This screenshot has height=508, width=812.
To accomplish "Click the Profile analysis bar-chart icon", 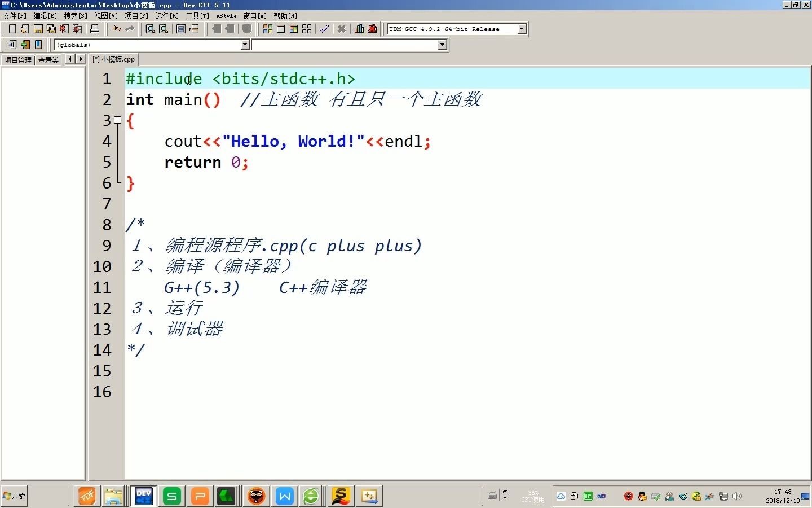I will [359, 29].
